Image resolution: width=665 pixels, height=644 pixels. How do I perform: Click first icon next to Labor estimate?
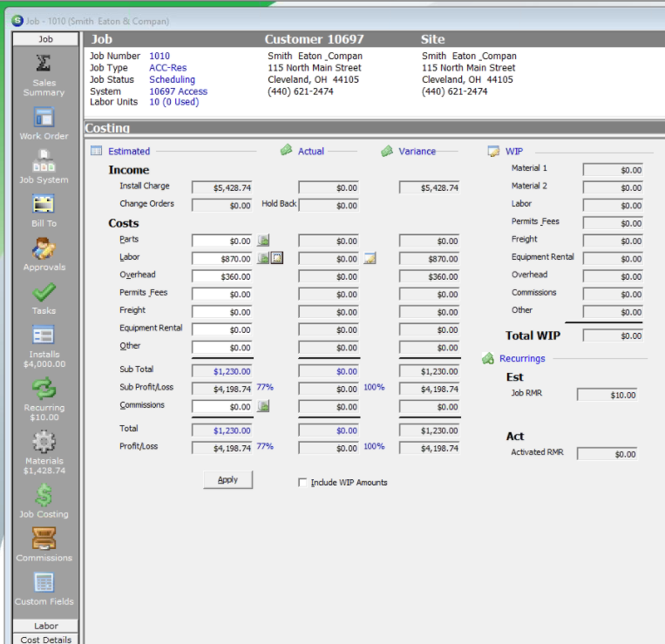[x=263, y=258]
